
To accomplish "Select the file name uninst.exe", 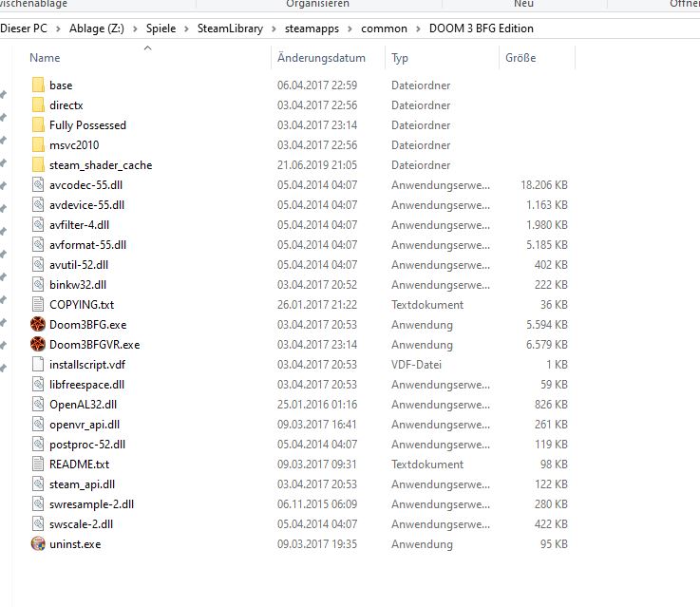I will 75,544.
